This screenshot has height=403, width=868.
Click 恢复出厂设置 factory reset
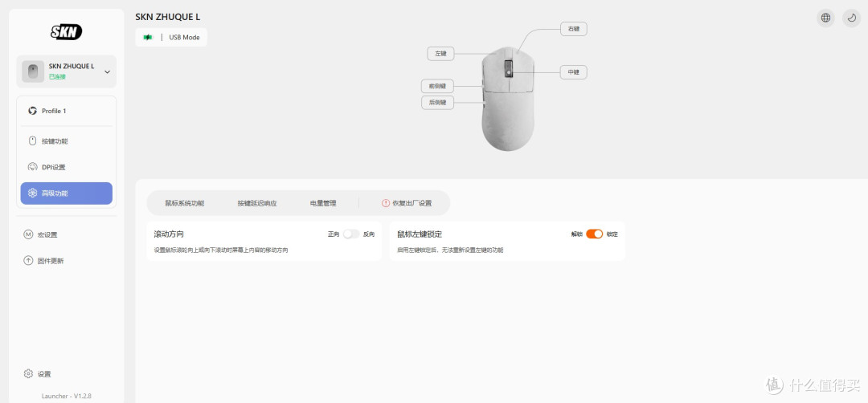[407, 203]
